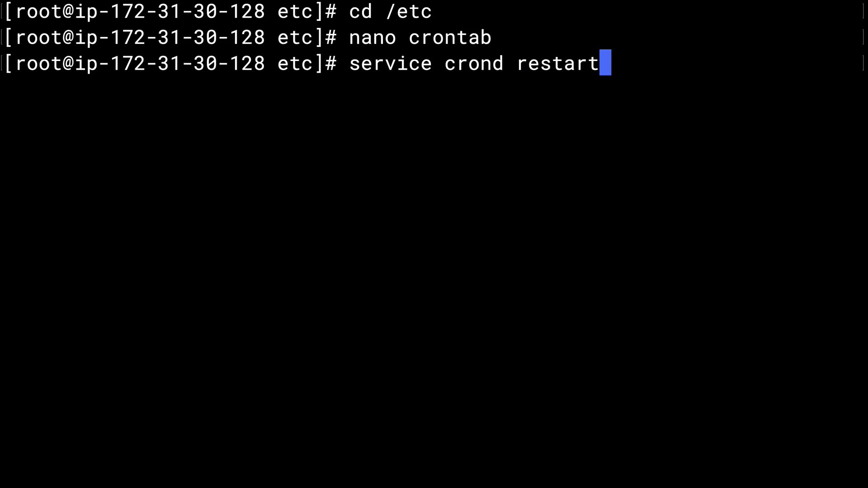Viewport: 868px width, 488px height.
Task: Click the "etc]#" directory in the first prompt
Action: tap(307, 11)
